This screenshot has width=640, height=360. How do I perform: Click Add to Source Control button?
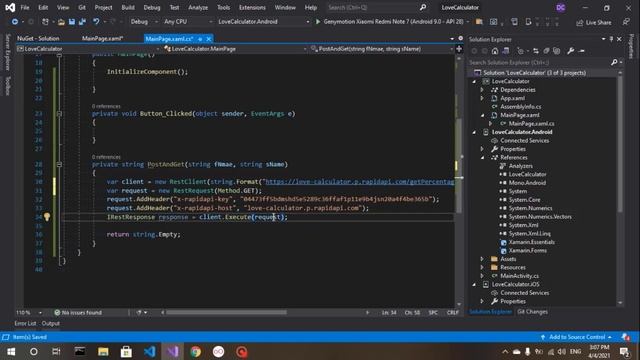click(576, 337)
